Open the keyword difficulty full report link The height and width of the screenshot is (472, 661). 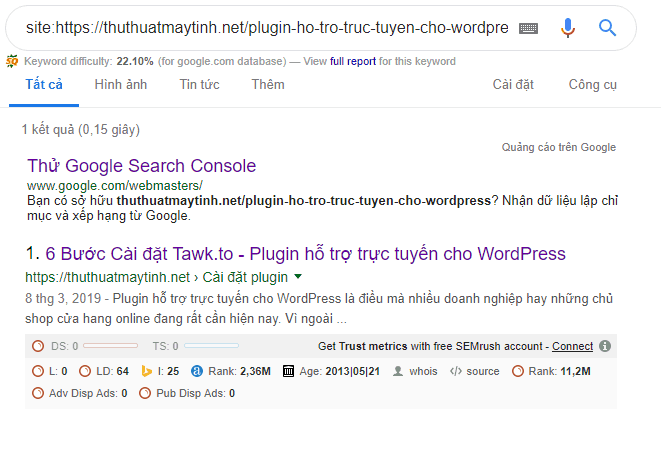click(353, 61)
